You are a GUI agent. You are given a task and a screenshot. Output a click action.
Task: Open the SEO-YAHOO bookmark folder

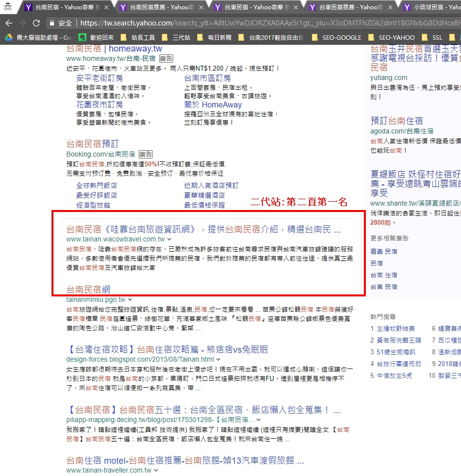click(x=391, y=37)
